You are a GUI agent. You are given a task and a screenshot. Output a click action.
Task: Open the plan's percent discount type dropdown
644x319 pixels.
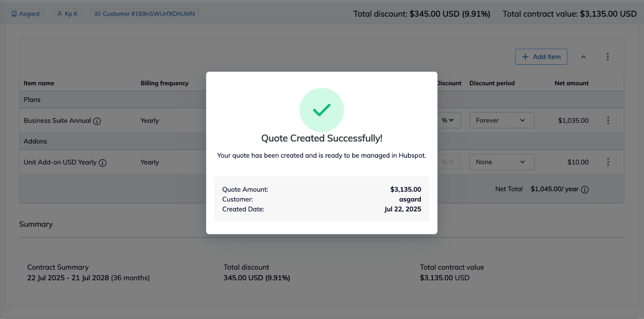pyautogui.click(x=448, y=120)
